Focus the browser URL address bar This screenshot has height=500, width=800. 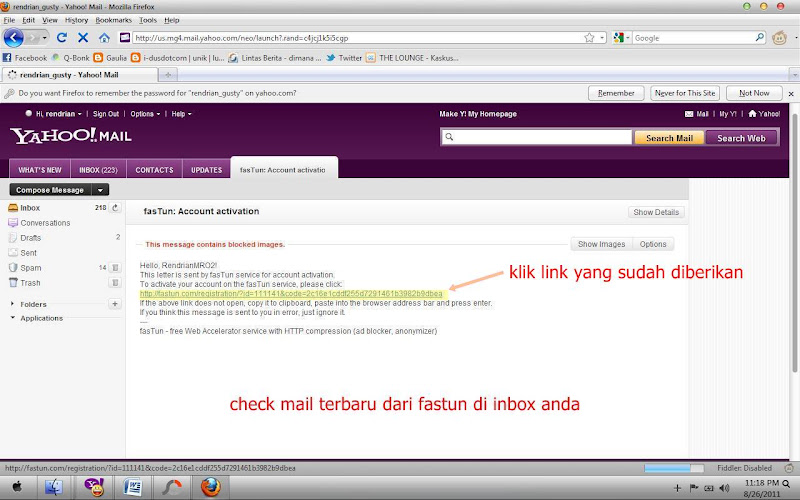[x=357, y=38]
